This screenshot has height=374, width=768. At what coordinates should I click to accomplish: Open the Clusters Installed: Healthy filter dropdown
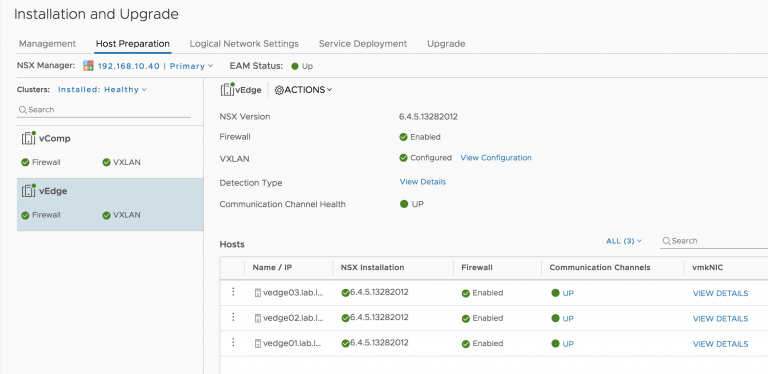[102, 90]
